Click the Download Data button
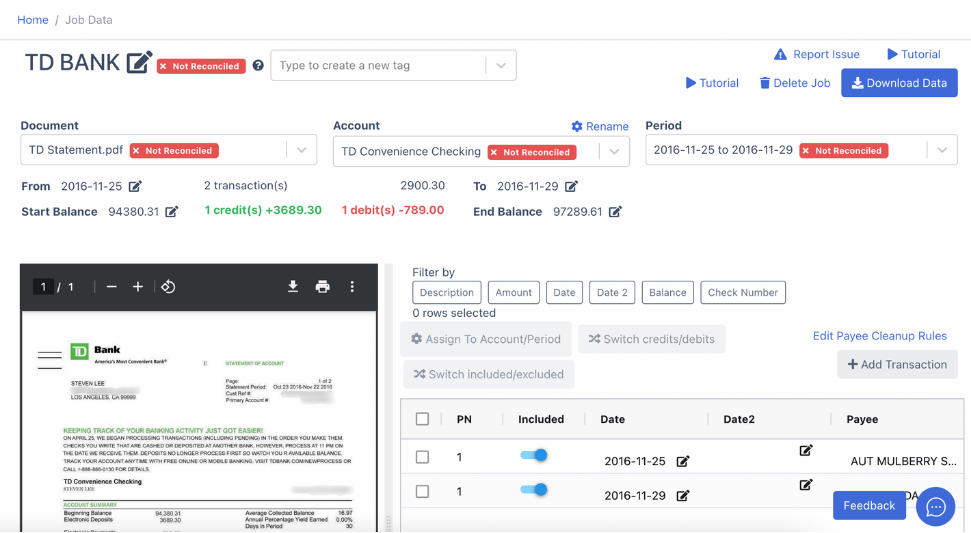The height and width of the screenshot is (533, 971). click(899, 83)
